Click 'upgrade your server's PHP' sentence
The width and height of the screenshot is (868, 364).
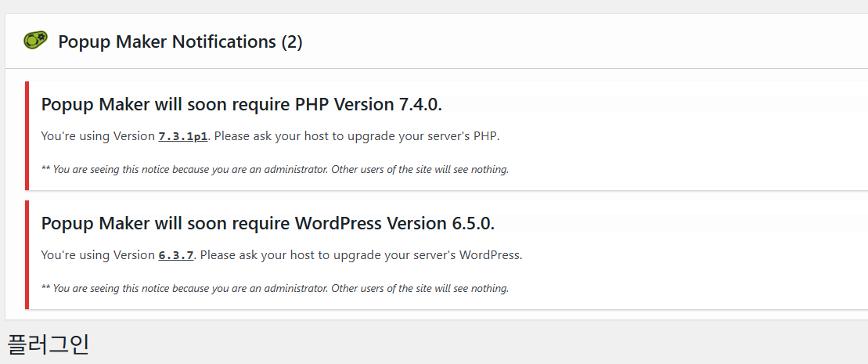pyautogui.click(x=357, y=136)
